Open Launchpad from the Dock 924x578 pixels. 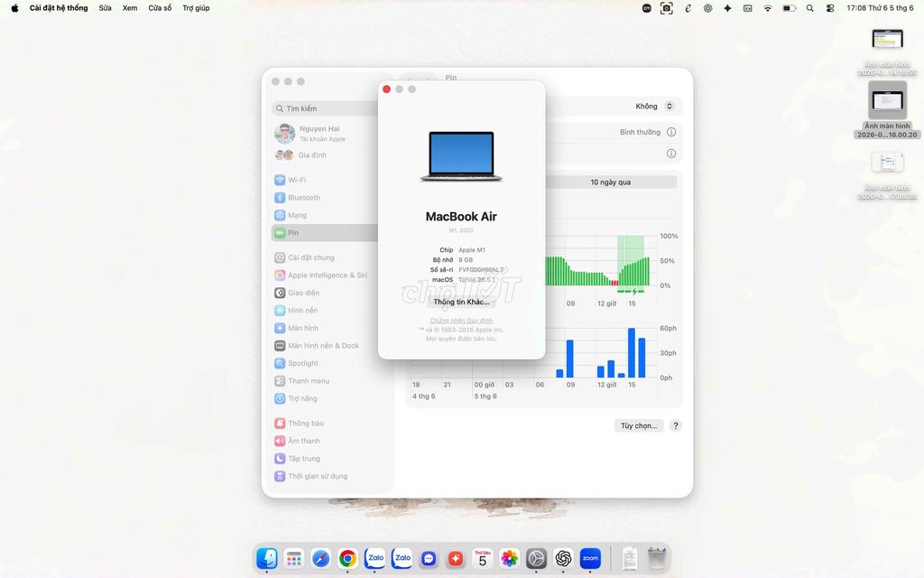click(x=293, y=558)
